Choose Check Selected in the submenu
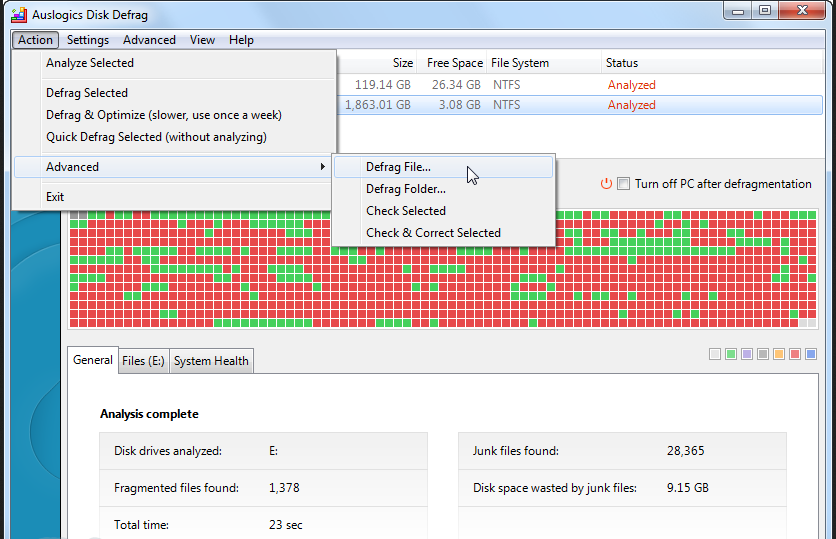 444,211
